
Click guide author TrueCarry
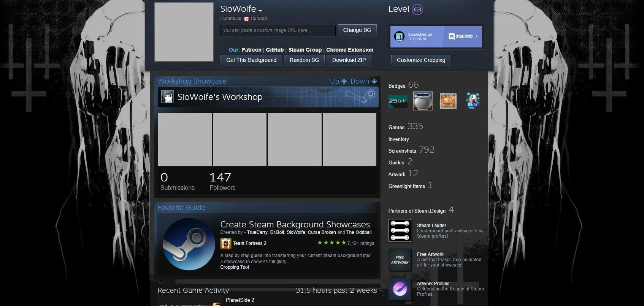[x=257, y=232]
